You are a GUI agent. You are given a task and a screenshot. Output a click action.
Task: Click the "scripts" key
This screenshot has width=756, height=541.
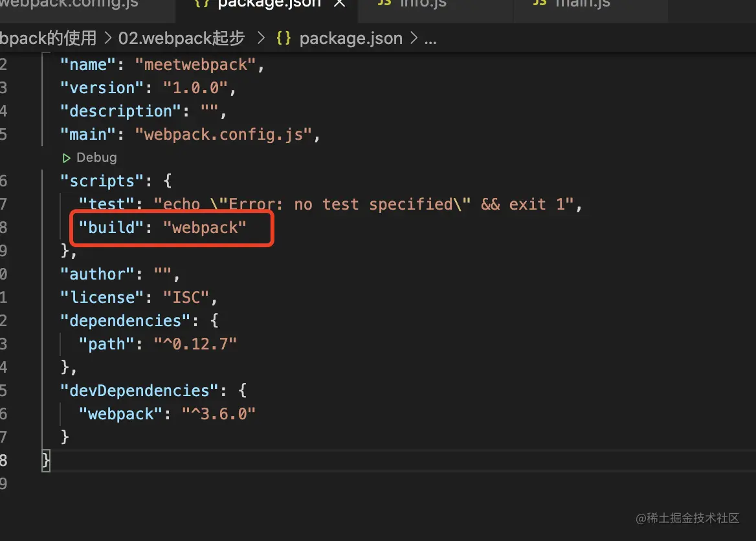(x=102, y=181)
